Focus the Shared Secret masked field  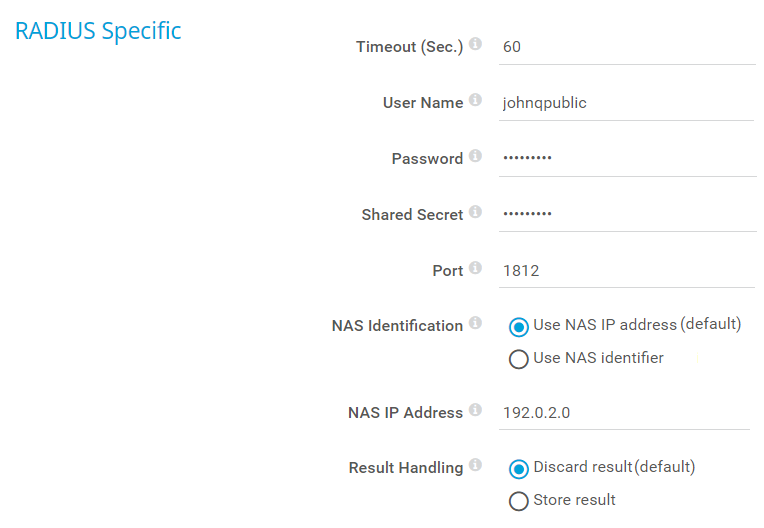(627, 214)
